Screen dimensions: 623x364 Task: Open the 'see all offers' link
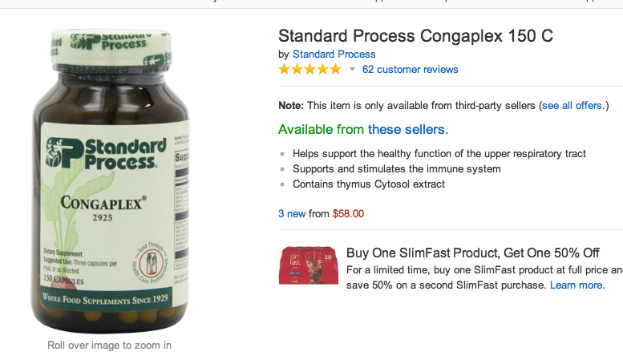coord(571,105)
